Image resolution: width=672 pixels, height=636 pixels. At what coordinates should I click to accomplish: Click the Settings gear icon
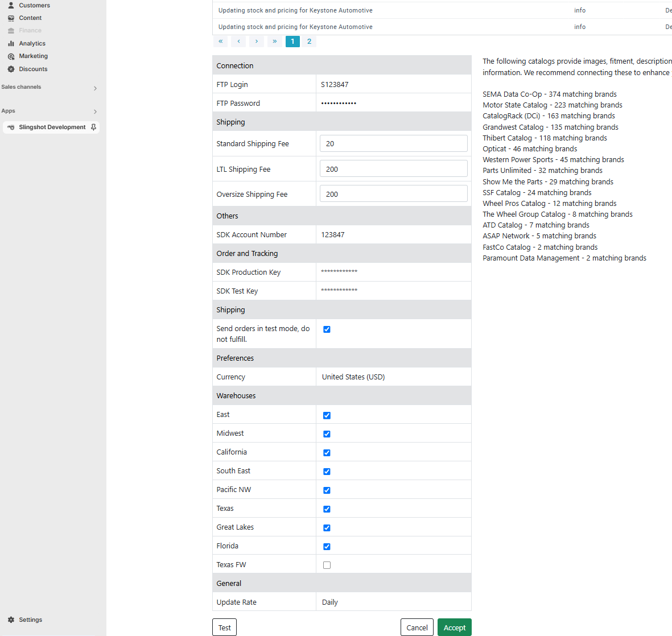pos(11,620)
